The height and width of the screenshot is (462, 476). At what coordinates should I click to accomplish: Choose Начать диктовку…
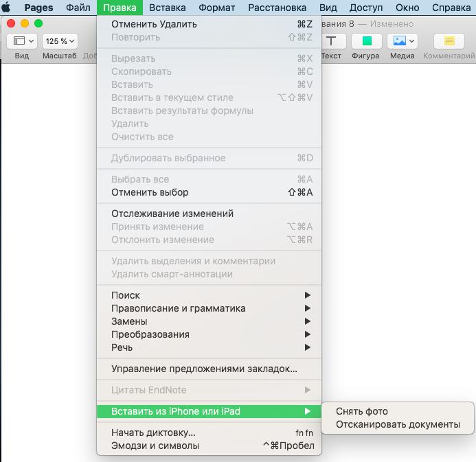pyautogui.click(x=209, y=432)
